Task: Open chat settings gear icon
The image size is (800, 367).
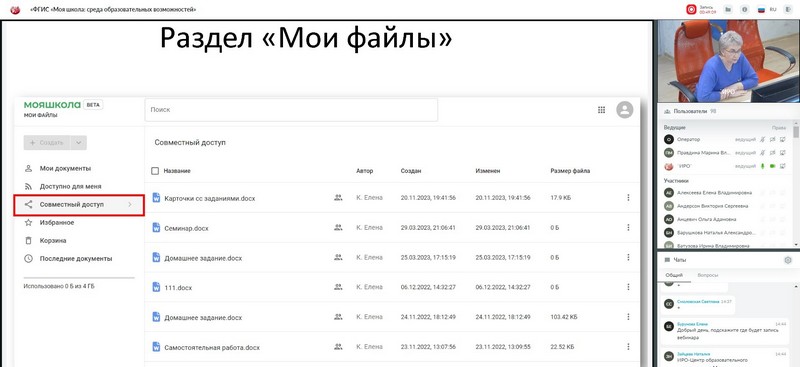Action: (788, 260)
